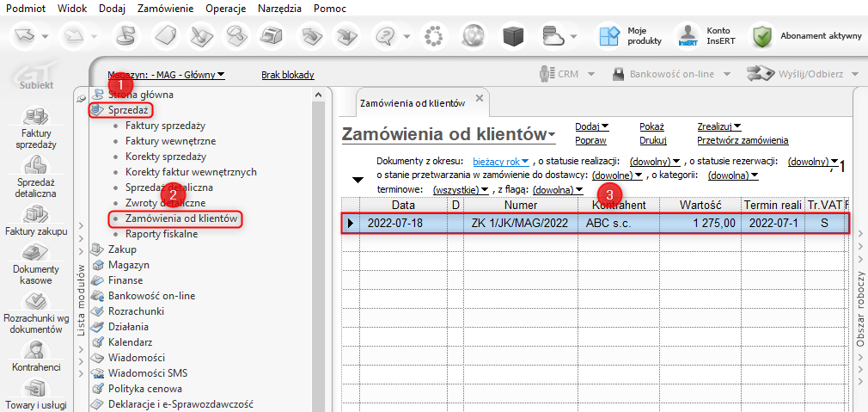Viewport: 868px width, 412px height.
Task: Click the Brak blokady link
Action: 288,74
